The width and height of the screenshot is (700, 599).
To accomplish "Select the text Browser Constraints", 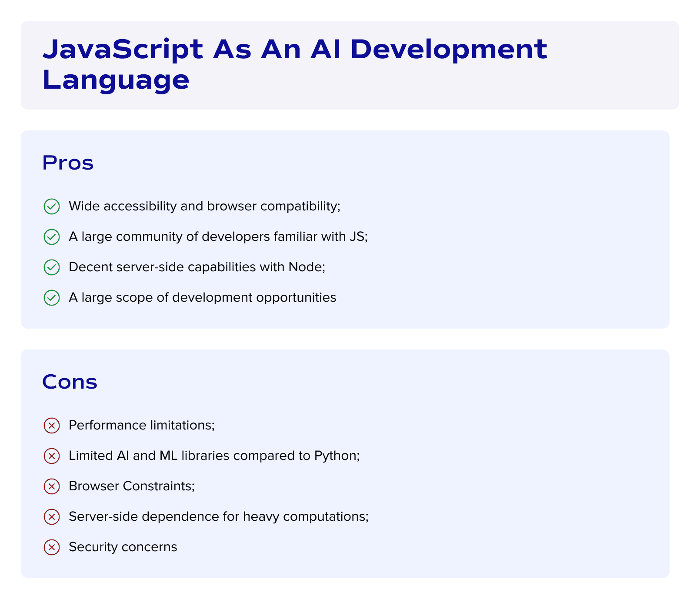I will click(132, 486).
